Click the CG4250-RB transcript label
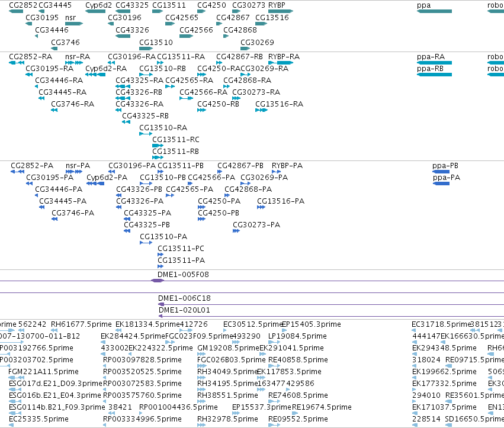504x428 pixels. click(218, 104)
